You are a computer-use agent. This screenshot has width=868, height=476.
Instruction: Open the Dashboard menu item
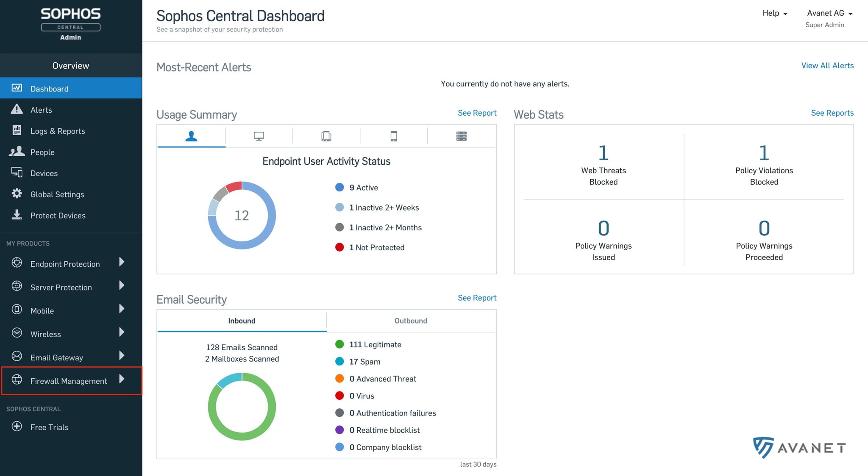(x=71, y=88)
